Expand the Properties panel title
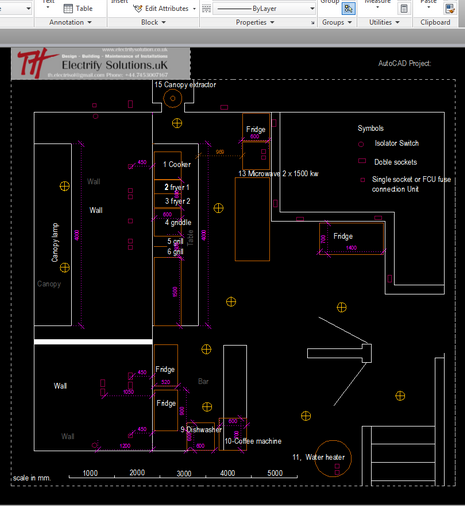Screen dimensions: 465x506 pyautogui.click(x=255, y=22)
